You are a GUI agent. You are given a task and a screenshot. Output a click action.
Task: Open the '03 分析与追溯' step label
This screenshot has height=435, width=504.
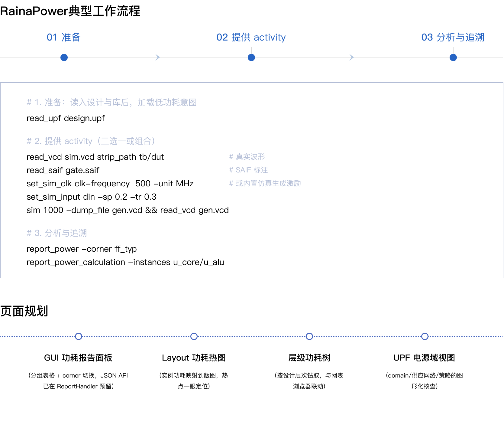click(x=453, y=37)
